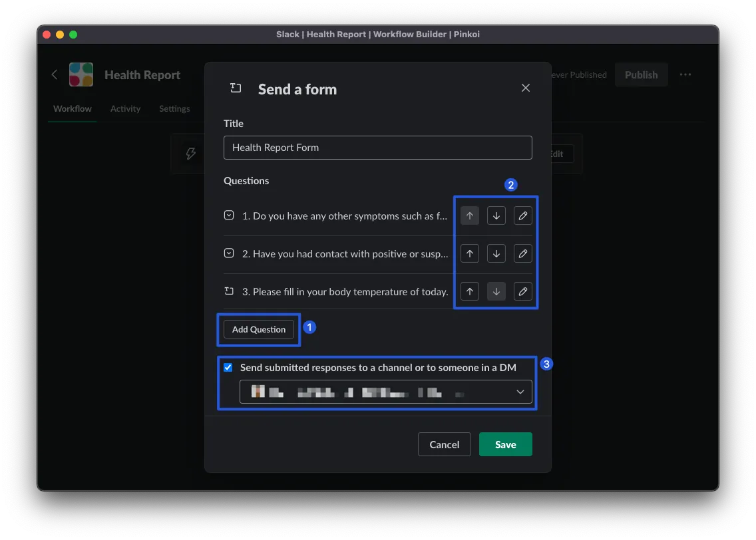756x540 pixels.
Task: Click Cancel to discard form changes
Action: (x=444, y=444)
